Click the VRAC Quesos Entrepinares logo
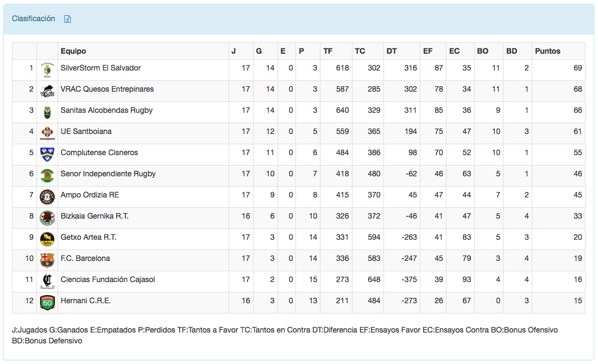 [47, 91]
